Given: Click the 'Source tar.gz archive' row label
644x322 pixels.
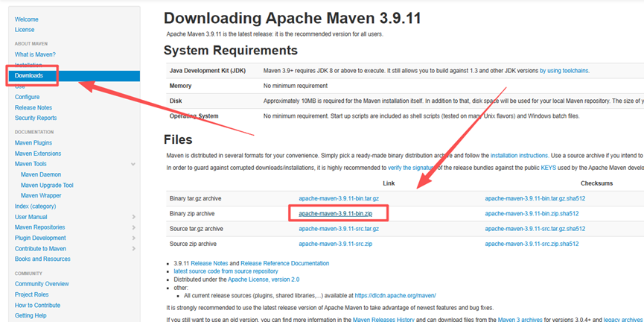Looking at the screenshot, I should point(196,229).
